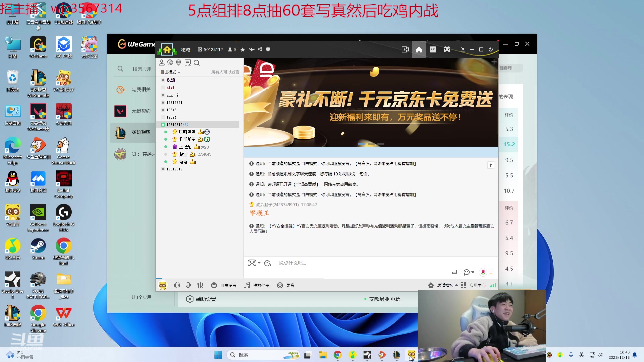Click 搜索应用 search field in WeGame

pyautogui.click(x=142, y=69)
